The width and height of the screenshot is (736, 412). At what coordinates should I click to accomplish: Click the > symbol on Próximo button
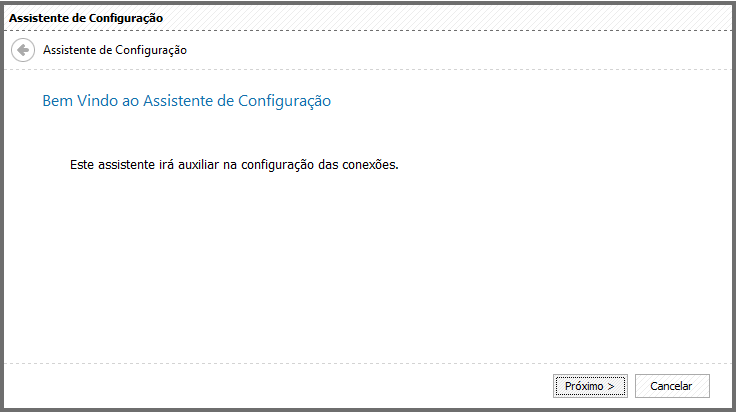click(x=611, y=386)
